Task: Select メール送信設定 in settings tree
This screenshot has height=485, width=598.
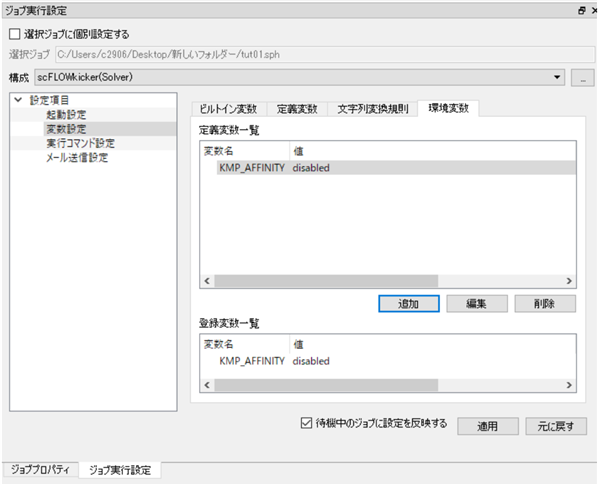Action: (77, 157)
